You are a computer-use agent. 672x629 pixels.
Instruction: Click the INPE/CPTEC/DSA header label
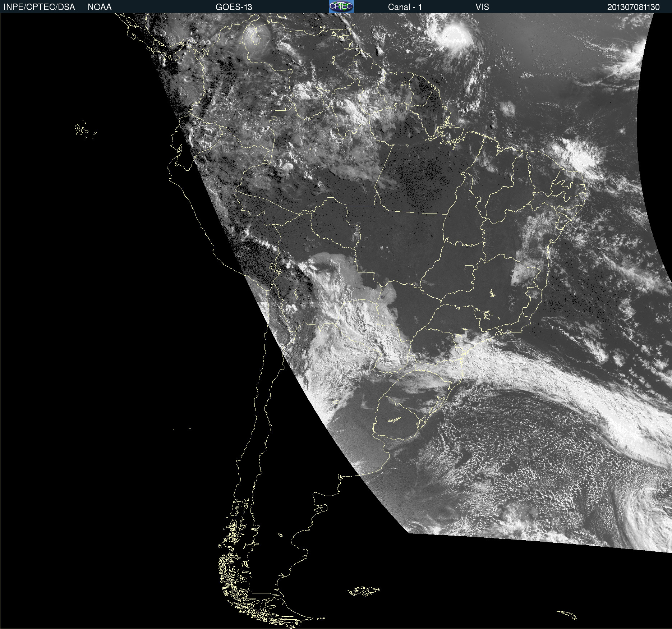tap(39, 7)
